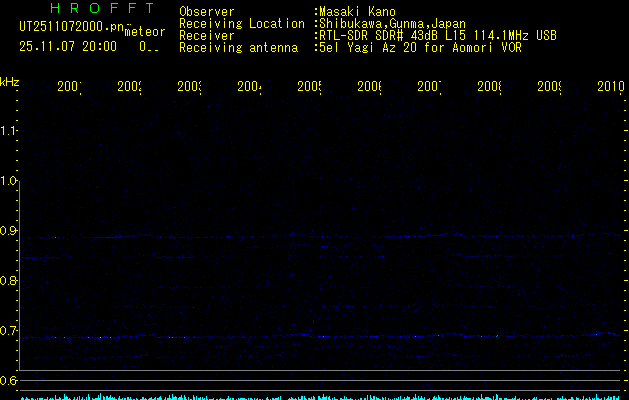Click the meteor label in the header
Image resolution: width=629 pixels, height=400 pixels.
[x=144, y=32]
